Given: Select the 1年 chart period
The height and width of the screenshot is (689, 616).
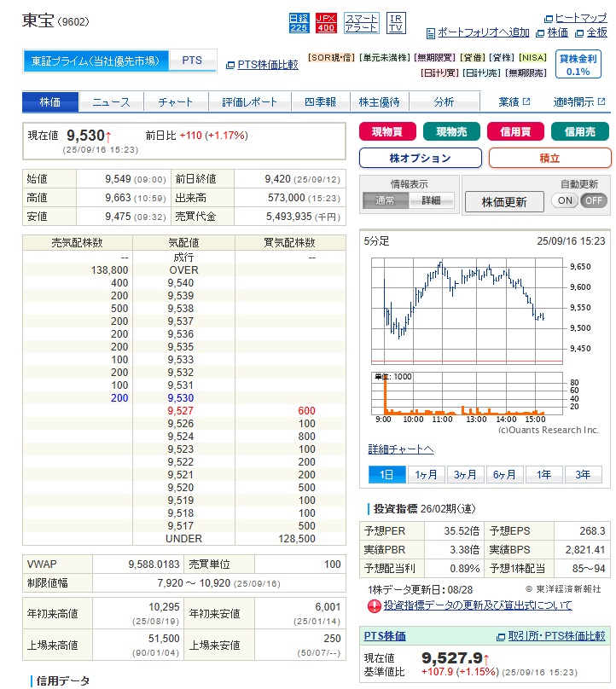Looking at the screenshot, I should click(x=543, y=475).
